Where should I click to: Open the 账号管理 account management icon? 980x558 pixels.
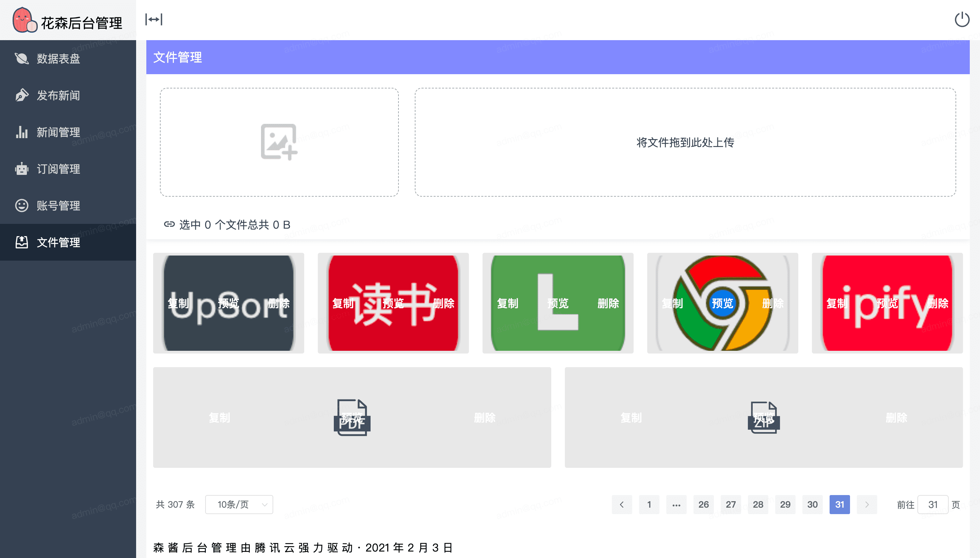(x=22, y=206)
